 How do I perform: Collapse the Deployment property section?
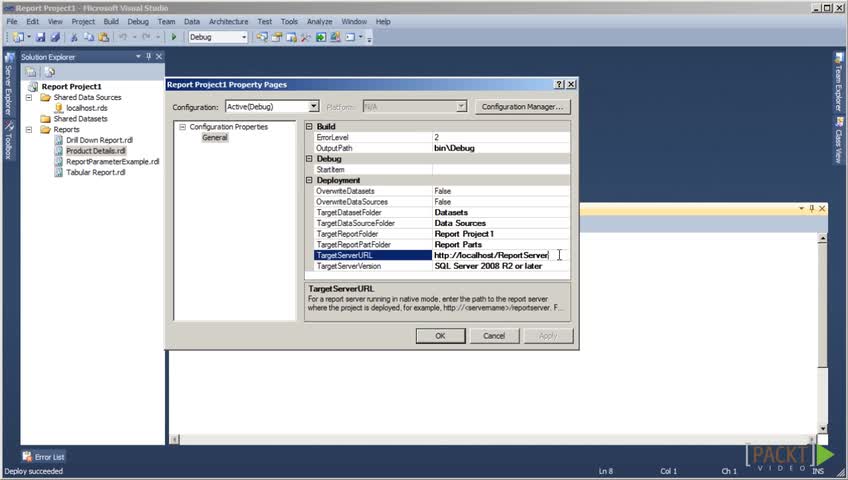[x=309, y=180]
